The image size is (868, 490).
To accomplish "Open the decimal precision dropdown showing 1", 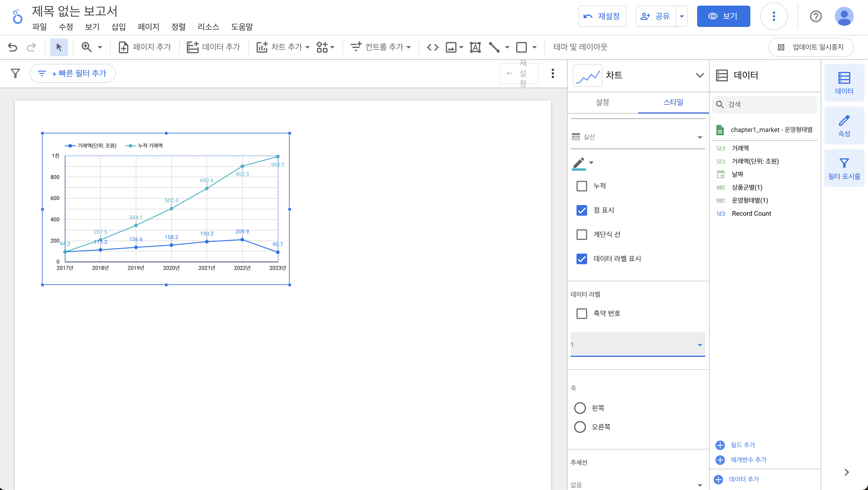I will (x=637, y=345).
